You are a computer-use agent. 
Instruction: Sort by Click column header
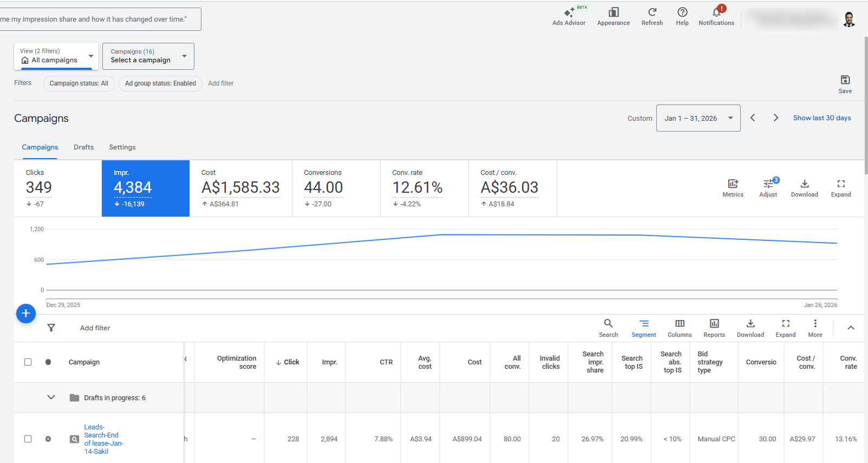288,362
